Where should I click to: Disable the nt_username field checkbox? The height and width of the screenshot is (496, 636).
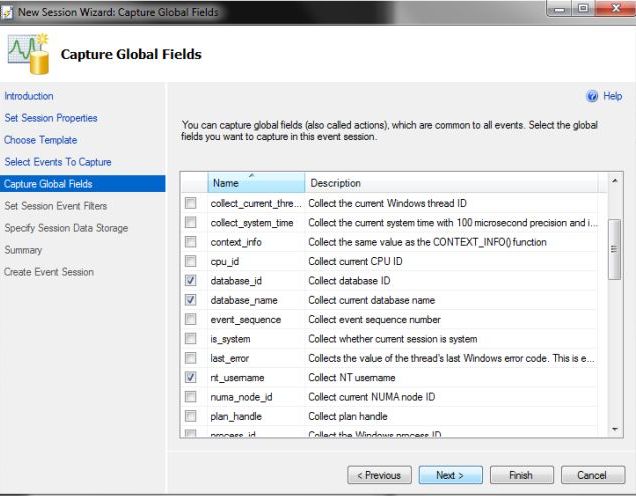(x=191, y=378)
